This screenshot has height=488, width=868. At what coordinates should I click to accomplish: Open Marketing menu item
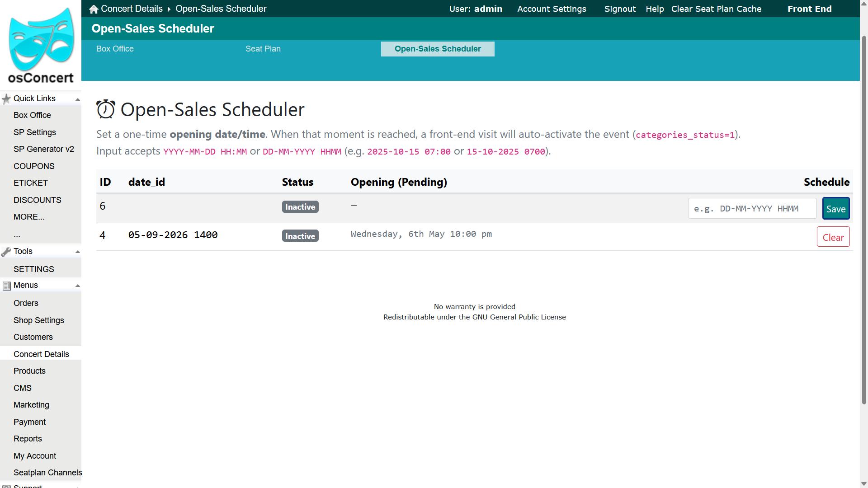[x=31, y=405]
